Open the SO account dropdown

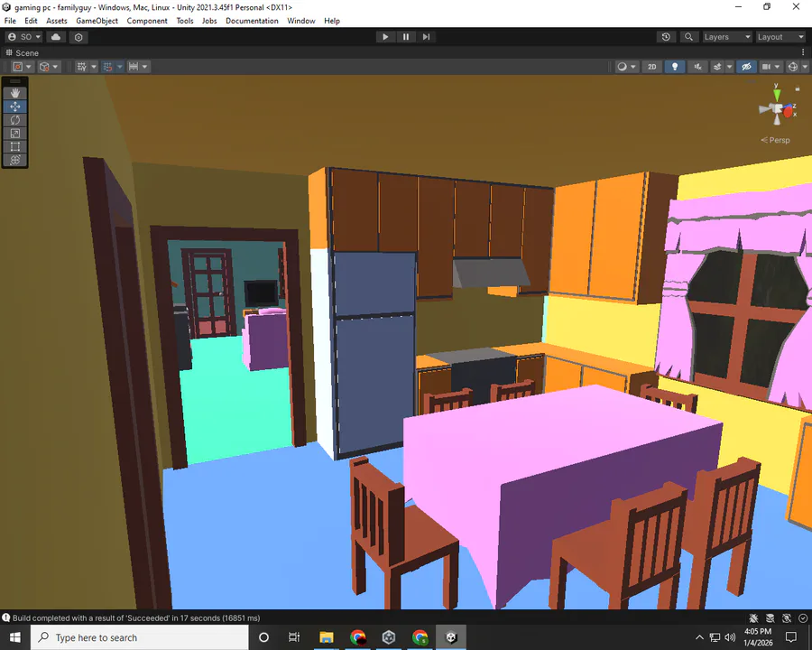tap(24, 37)
